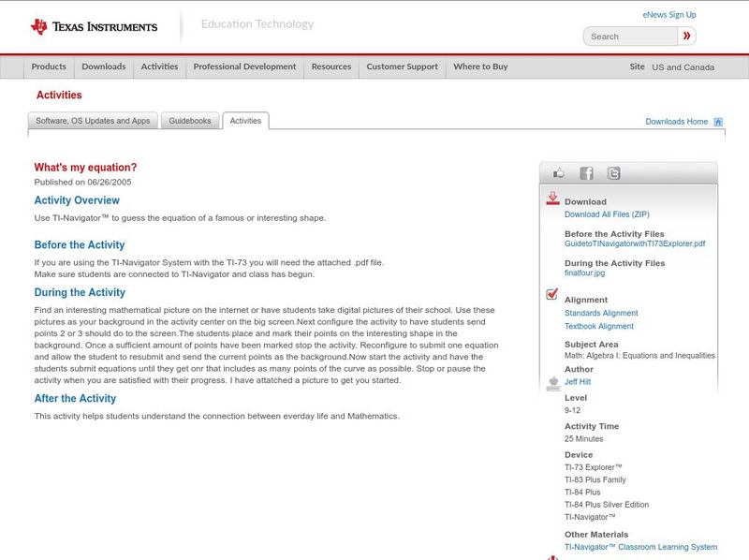Share the activity via Twitter icon
The width and height of the screenshot is (749, 560).
(x=613, y=173)
